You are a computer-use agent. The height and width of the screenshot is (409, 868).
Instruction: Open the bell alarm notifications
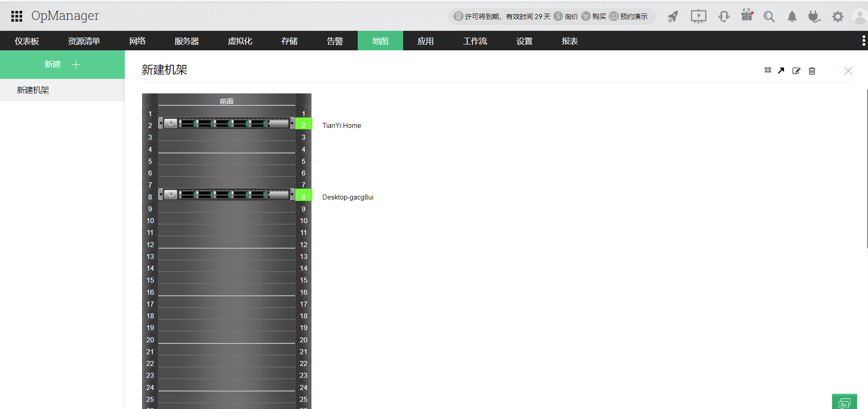tap(792, 17)
